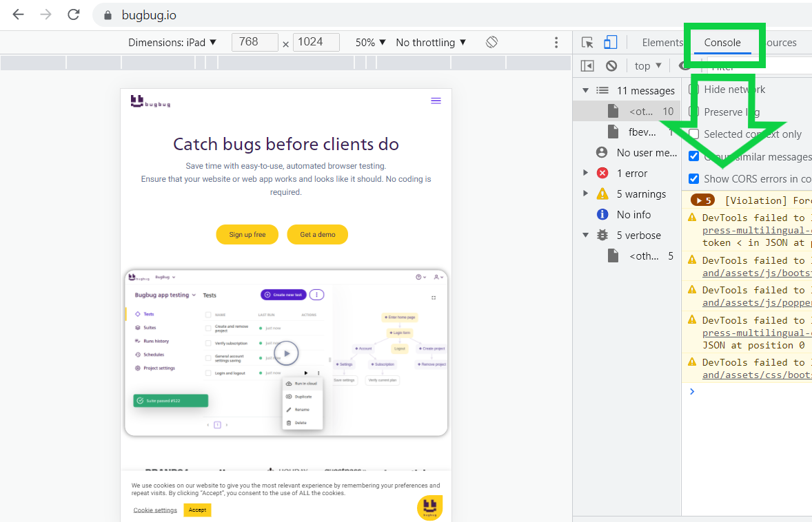Hide the console sidebar
This screenshot has width=812, height=522.
coord(587,65)
